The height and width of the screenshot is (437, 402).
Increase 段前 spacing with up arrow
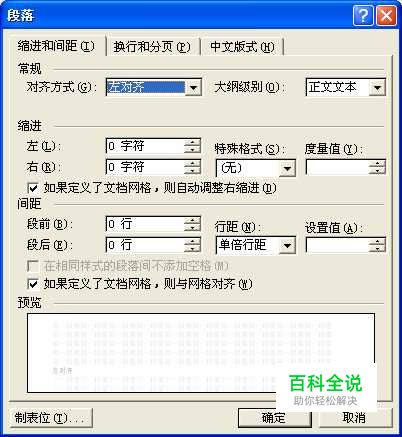click(x=192, y=220)
